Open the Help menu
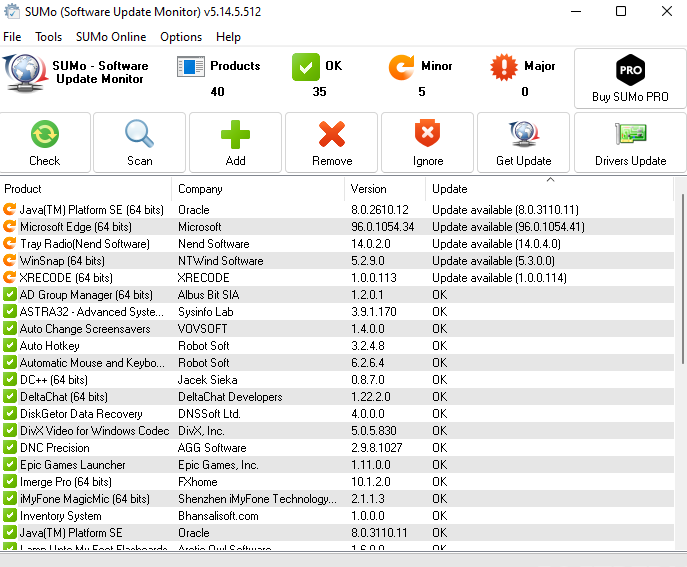 click(x=228, y=37)
